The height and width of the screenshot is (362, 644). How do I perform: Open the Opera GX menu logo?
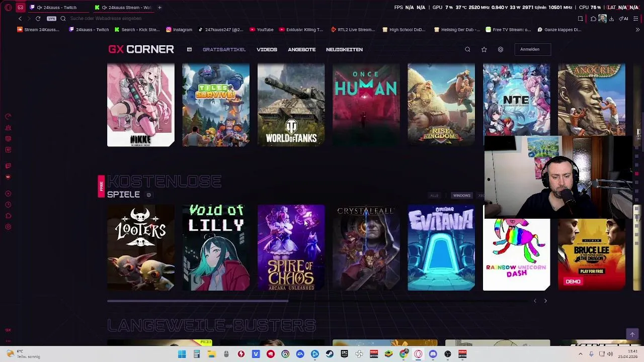pos(8,8)
